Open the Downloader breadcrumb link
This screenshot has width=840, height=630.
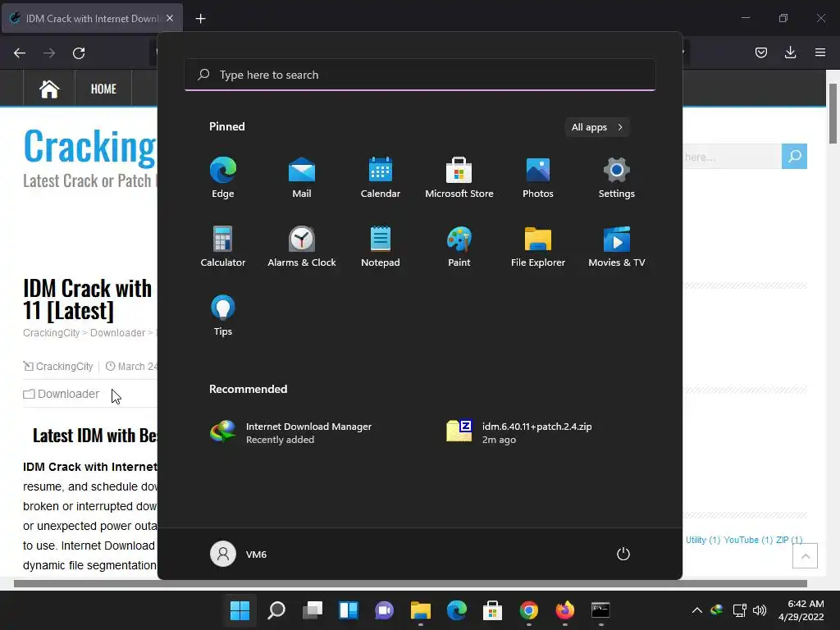click(x=118, y=333)
